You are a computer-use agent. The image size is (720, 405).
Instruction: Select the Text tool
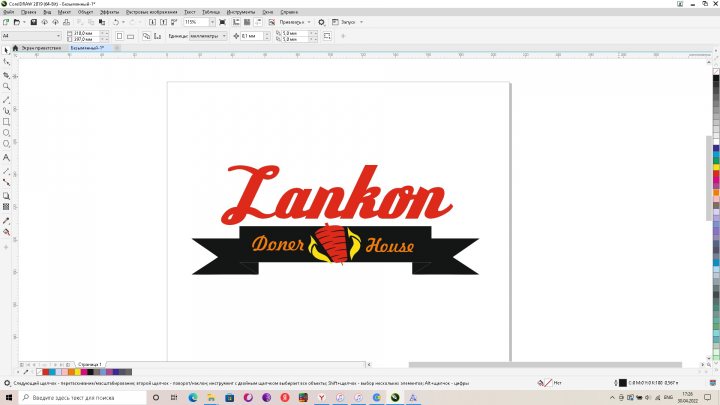coord(6,158)
